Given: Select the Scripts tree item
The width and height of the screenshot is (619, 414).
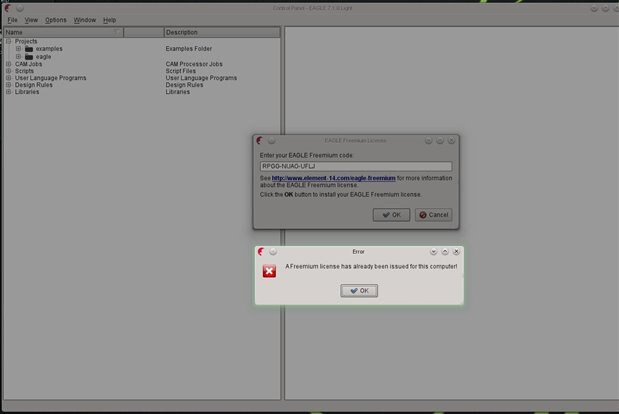Looking at the screenshot, I should click(24, 71).
